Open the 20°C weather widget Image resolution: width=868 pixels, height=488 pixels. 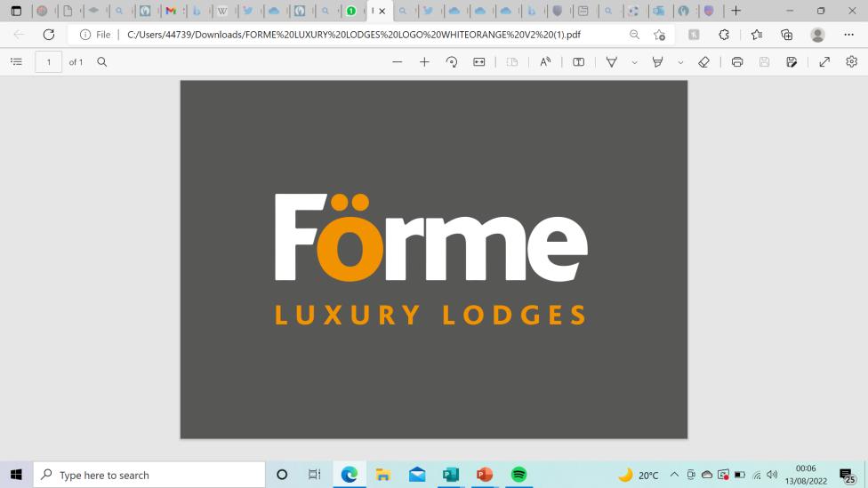coord(639,475)
